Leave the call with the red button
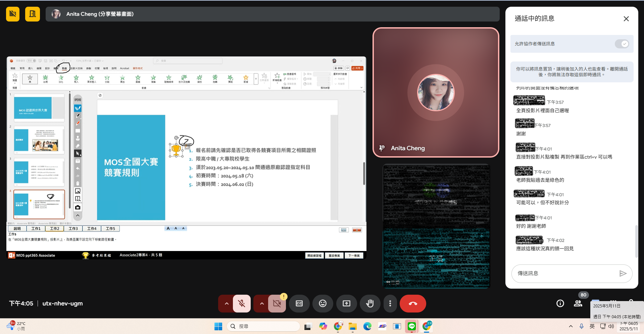 click(x=413, y=303)
